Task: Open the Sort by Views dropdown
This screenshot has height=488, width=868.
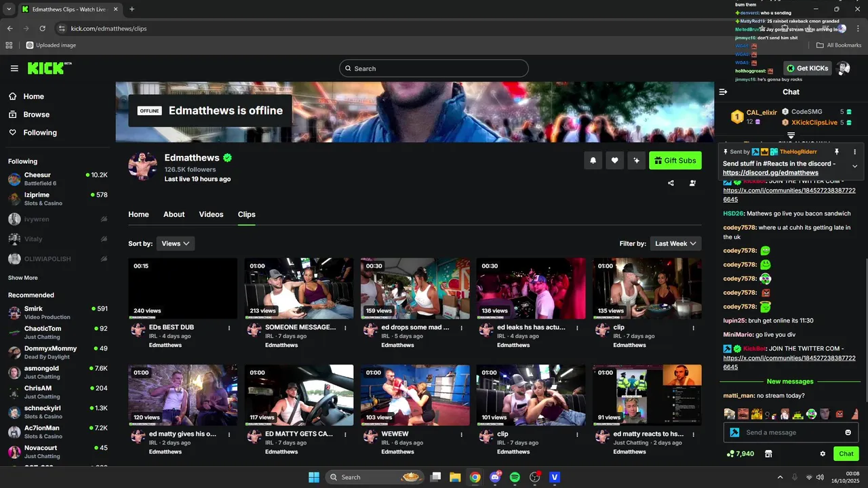Action: (175, 243)
